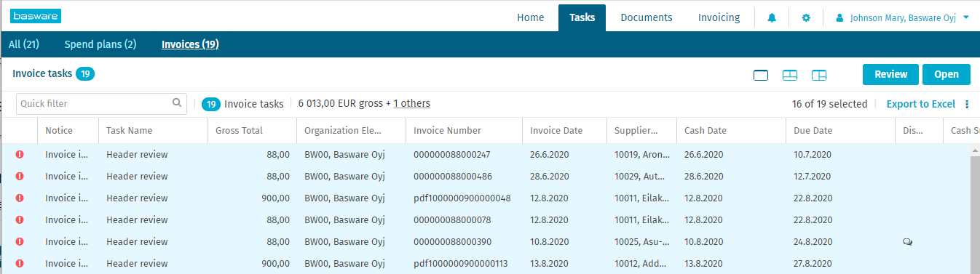Click the Quick filter search icon

(x=177, y=103)
